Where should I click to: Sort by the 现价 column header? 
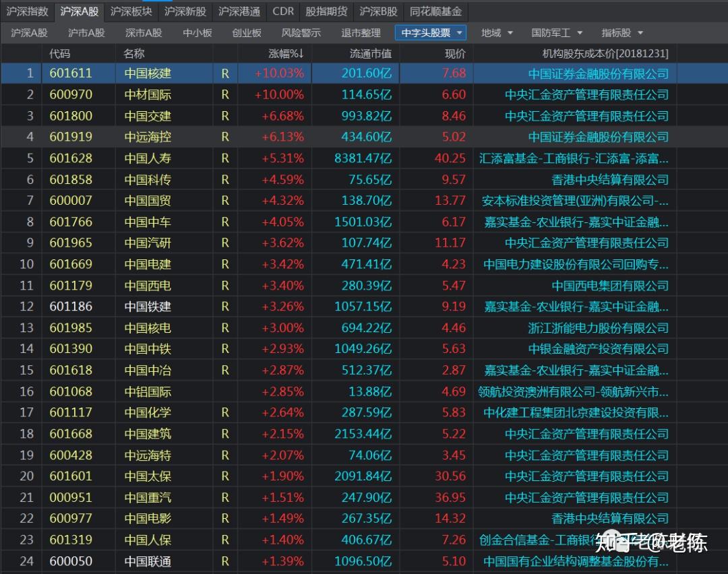455,54
